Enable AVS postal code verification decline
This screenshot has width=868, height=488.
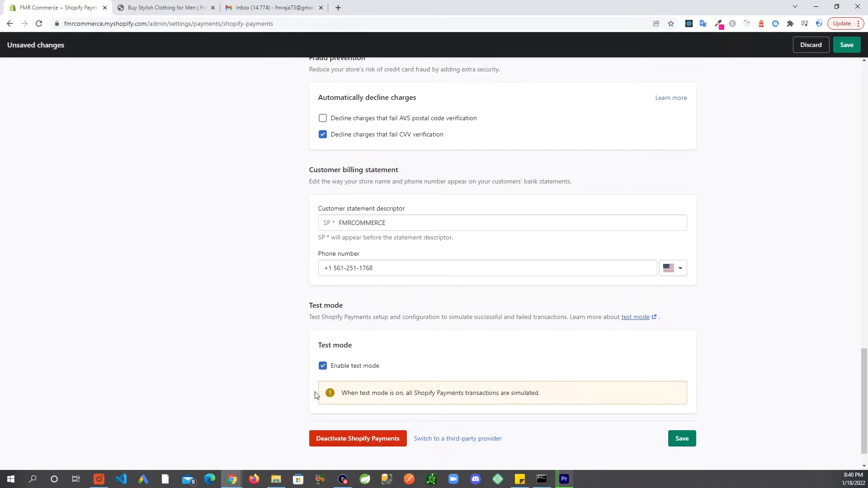[322, 118]
